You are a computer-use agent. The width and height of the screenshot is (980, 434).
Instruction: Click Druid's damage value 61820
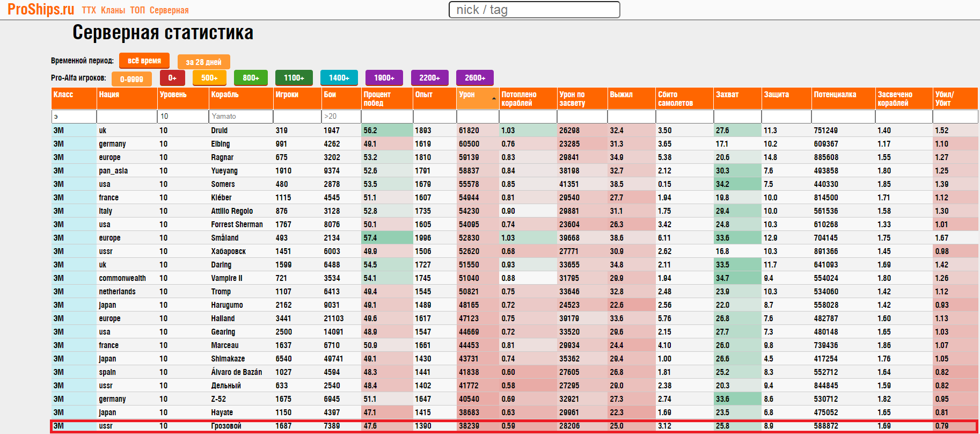(469, 131)
